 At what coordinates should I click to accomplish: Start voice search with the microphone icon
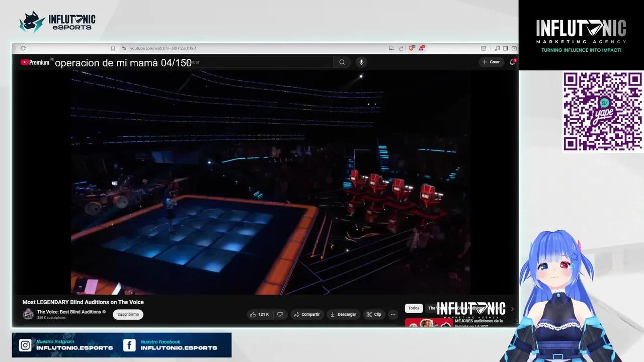pos(361,62)
